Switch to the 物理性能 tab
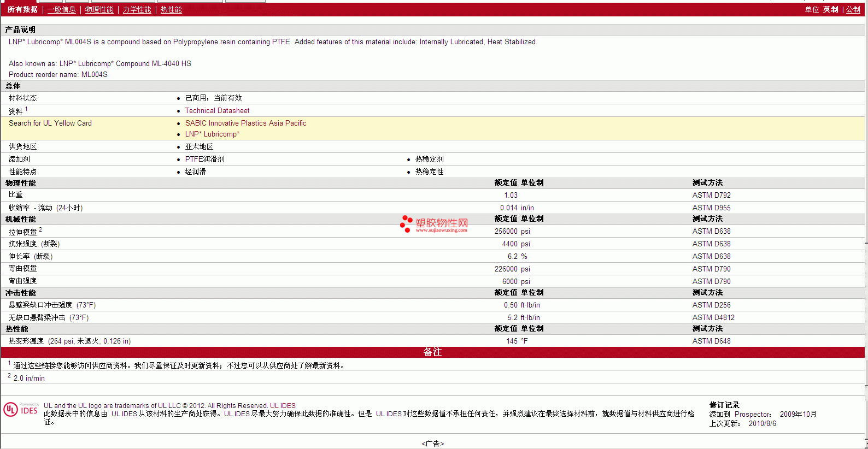This screenshot has width=868, height=449. (x=99, y=10)
